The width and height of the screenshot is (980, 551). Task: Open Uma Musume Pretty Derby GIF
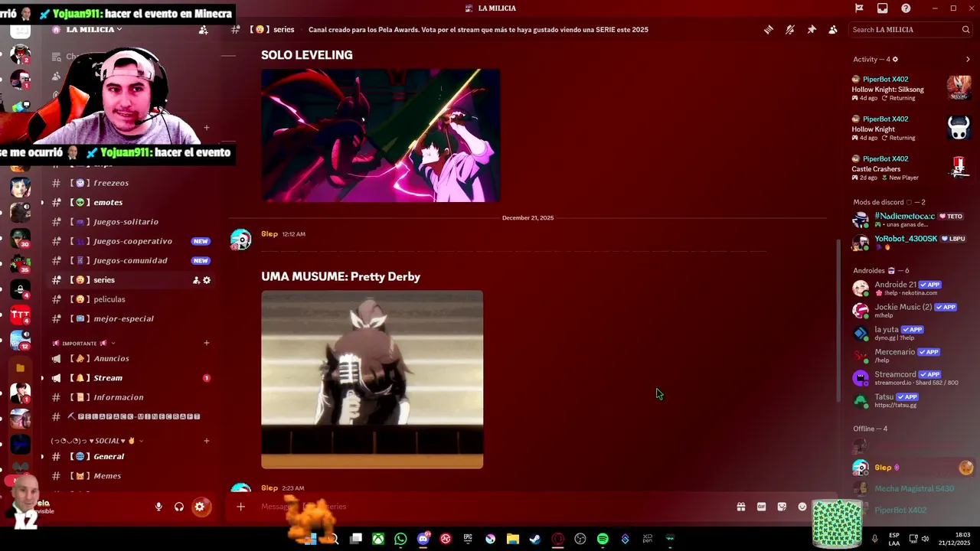[x=372, y=380]
